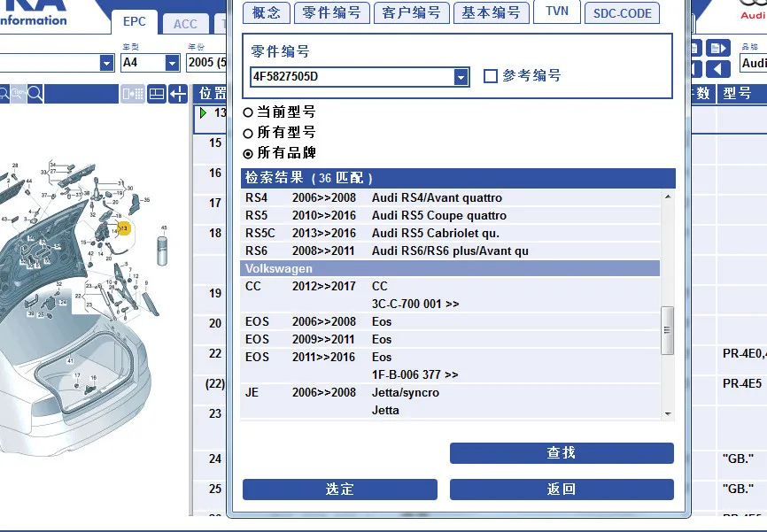Select the 当前型号 radio option

[x=248, y=112]
